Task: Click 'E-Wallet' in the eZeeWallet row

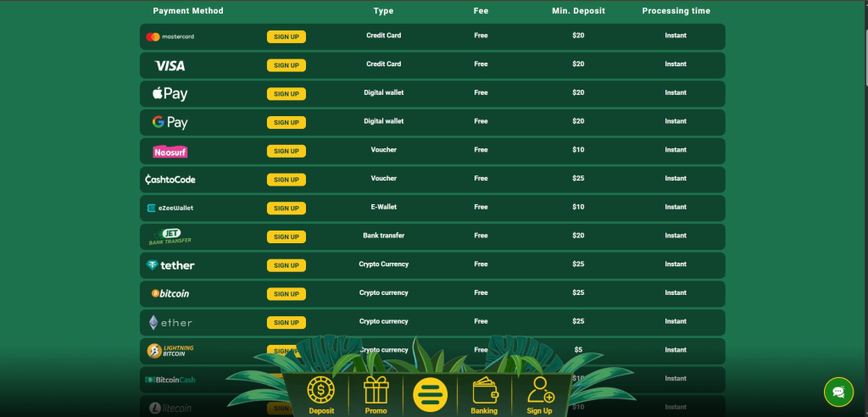Action: [x=384, y=207]
